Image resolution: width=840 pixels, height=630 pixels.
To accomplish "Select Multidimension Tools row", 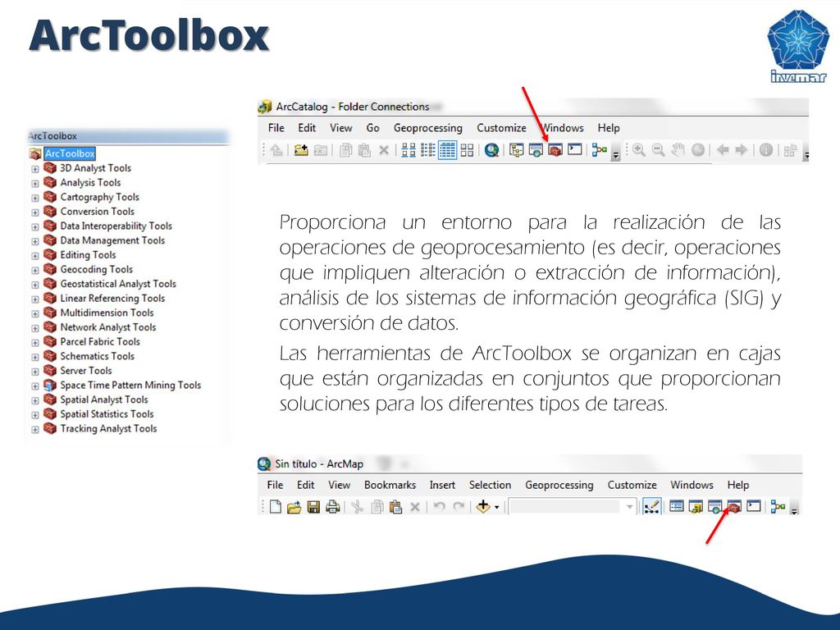I will (x=107, y=313).
